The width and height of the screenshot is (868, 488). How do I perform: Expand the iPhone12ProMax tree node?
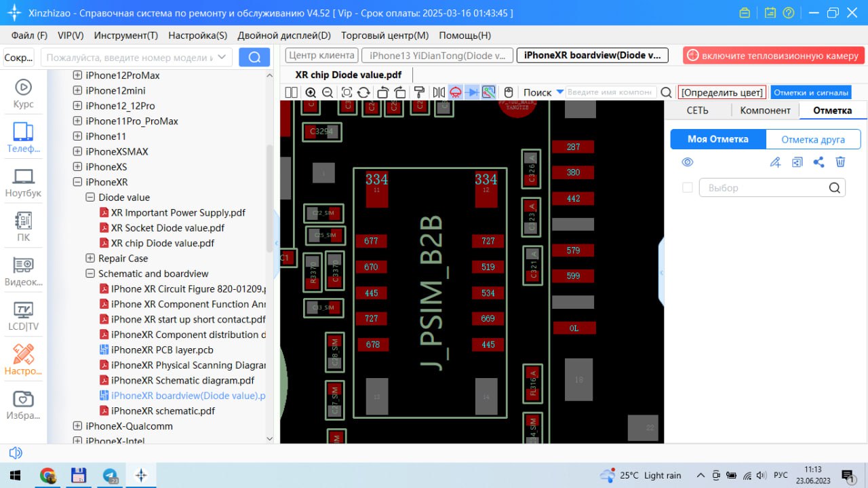click(77, 75)
